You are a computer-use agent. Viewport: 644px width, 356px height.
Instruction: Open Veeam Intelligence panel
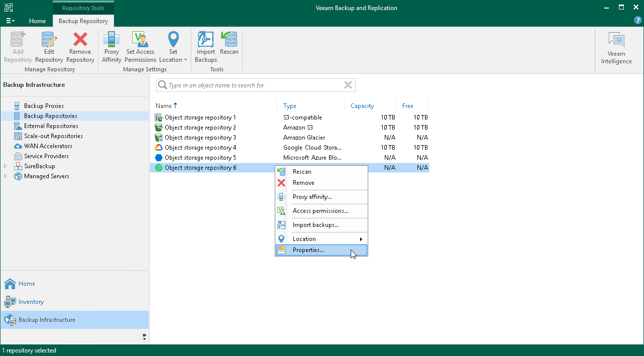(616, 47)
